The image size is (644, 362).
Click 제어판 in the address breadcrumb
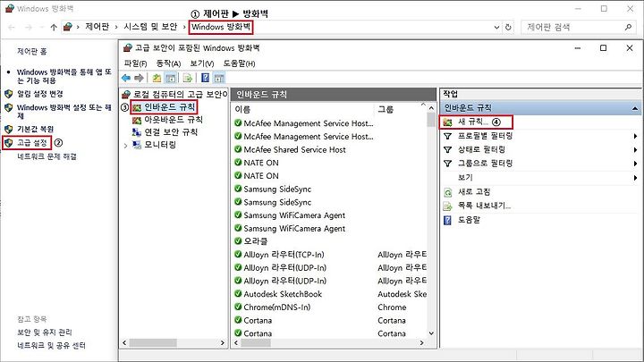tap(97, 27)
